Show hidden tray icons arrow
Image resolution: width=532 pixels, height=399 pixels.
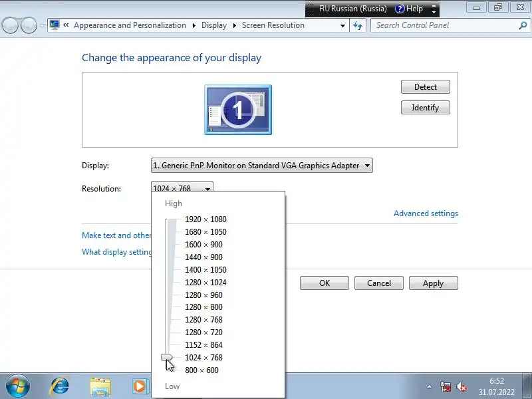[x=429, y=386]
